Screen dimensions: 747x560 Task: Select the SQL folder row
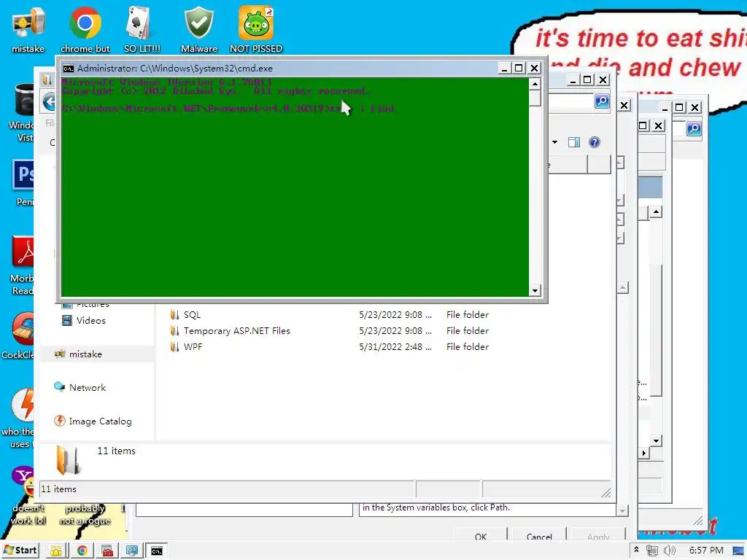tap(329, 315)
